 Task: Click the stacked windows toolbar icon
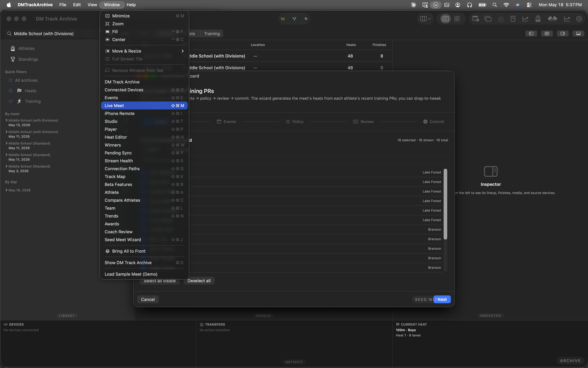[488, 19]
